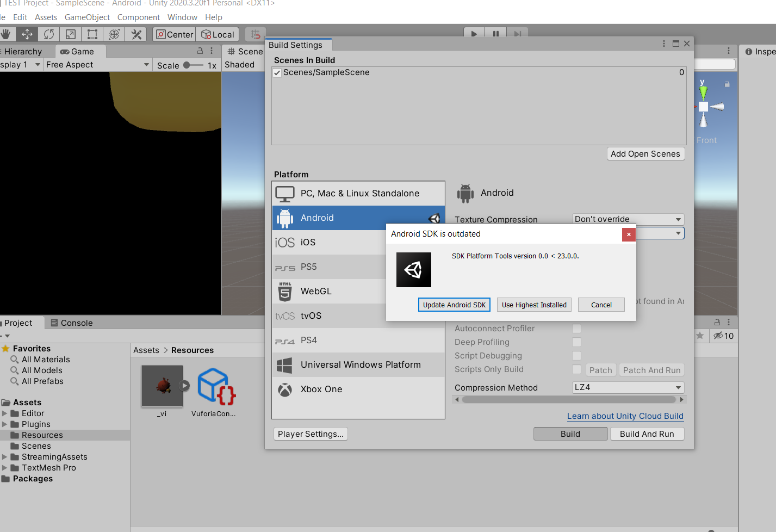Select PS4 platform
Viewport: 776px width, 532px height.
pyautogui.click(x=358, y=340)
